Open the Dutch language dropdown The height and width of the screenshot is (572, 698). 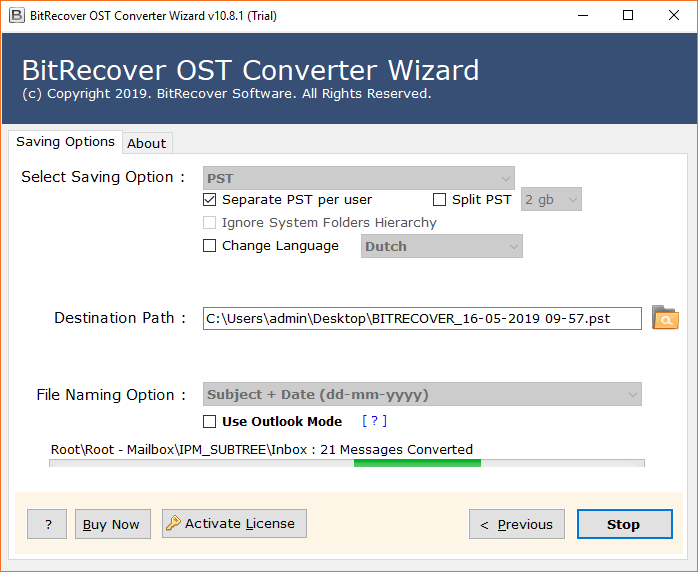point(442,246)
